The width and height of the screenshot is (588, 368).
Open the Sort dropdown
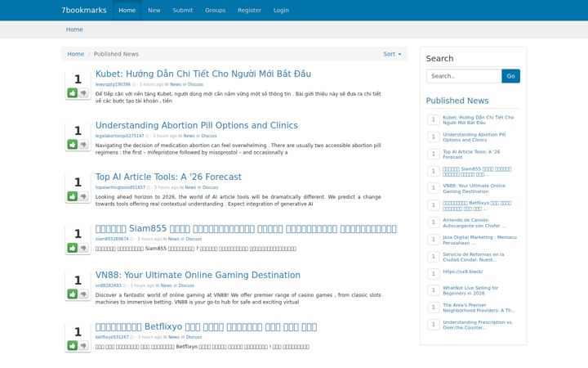pos(392,54)
